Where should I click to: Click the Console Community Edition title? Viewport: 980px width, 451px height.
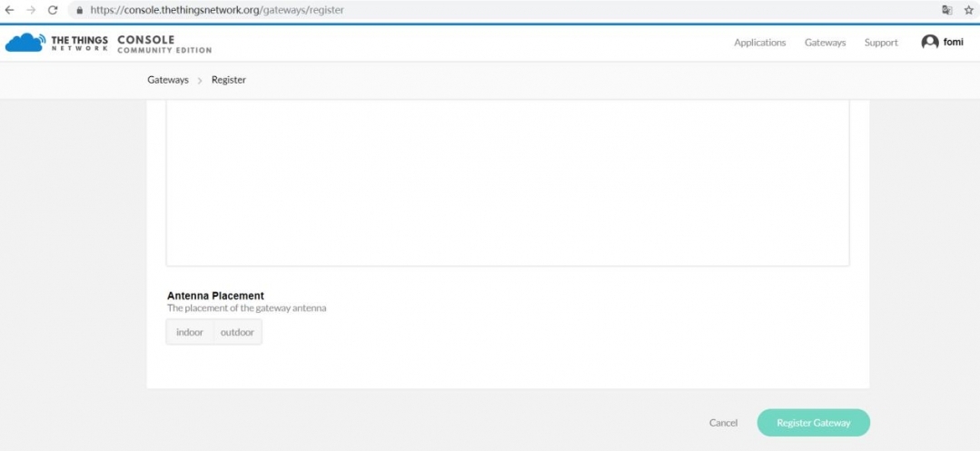coord(164,44)
